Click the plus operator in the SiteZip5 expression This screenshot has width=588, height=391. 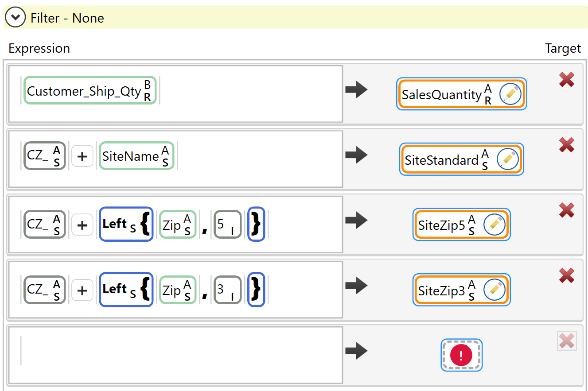point(82,225)
